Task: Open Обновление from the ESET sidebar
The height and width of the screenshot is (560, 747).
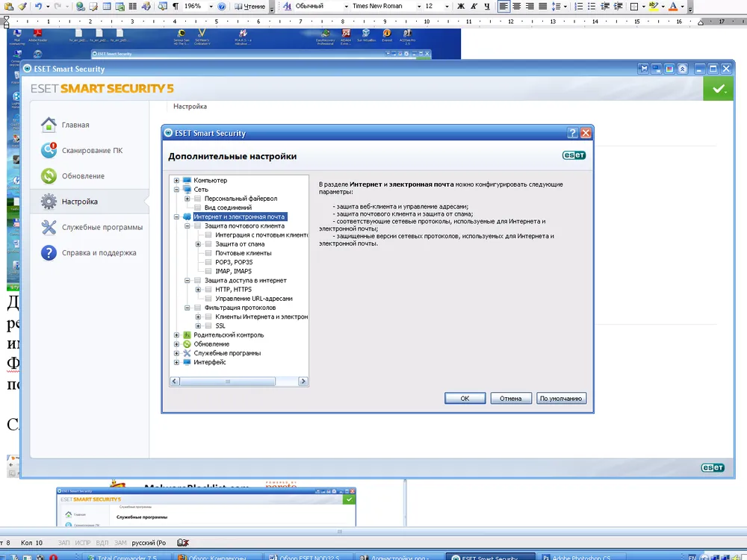Action: [x=49, y=176]
